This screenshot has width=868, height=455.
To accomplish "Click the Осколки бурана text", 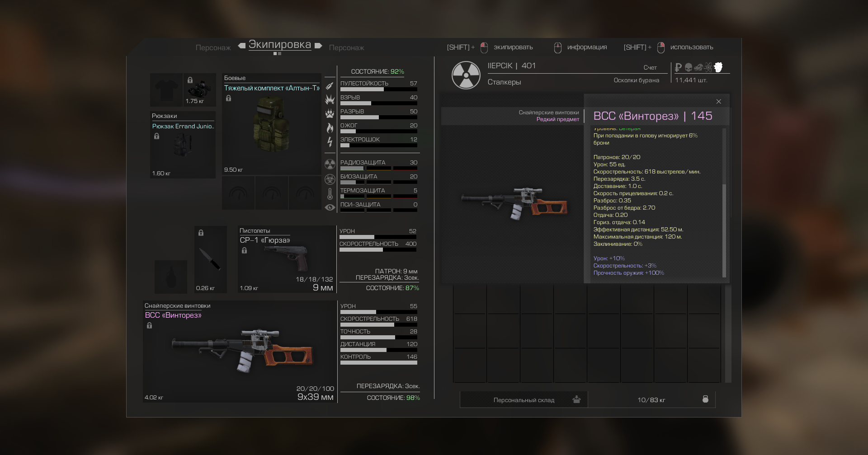I will click(x=636, y=80).
